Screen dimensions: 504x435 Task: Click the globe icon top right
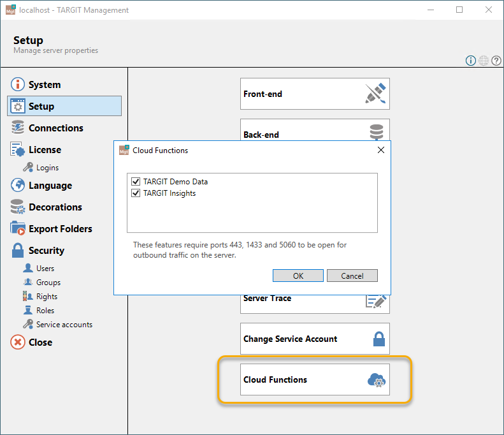(x=484, y=61)
